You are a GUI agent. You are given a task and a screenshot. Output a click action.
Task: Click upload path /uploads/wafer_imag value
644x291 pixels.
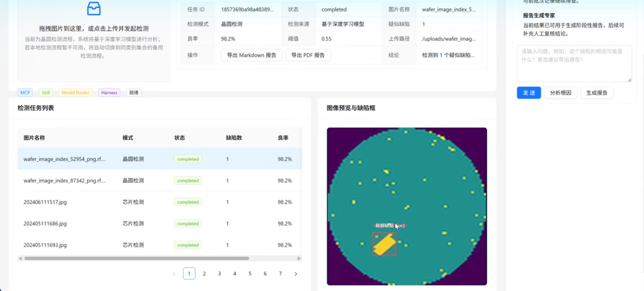449,39
